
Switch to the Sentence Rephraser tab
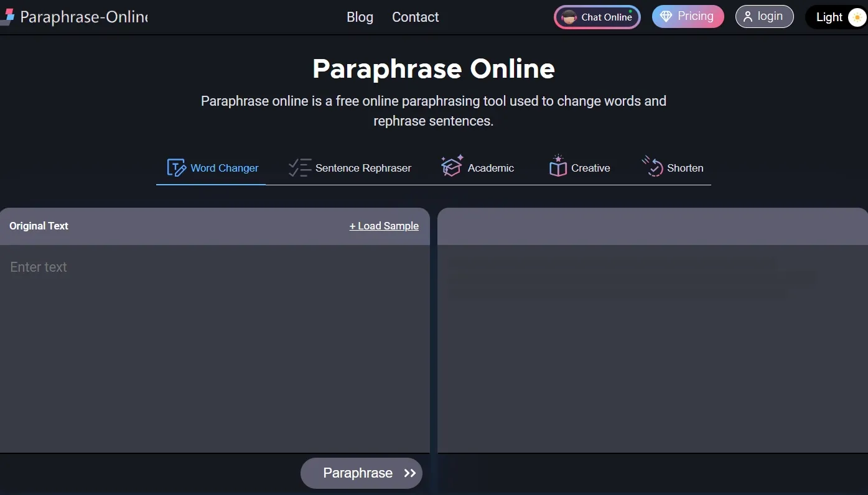[350, 168]
